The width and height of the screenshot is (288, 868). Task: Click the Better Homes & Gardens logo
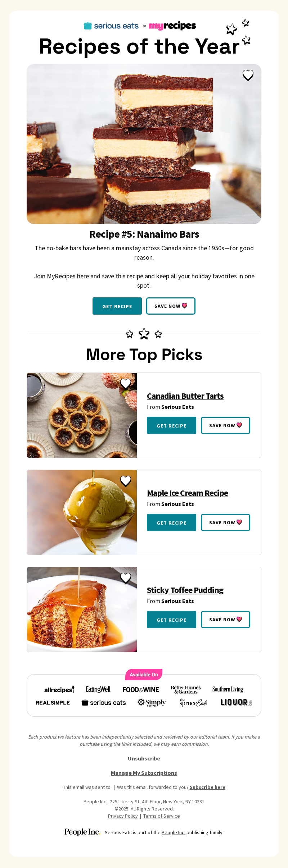[186, 689]
